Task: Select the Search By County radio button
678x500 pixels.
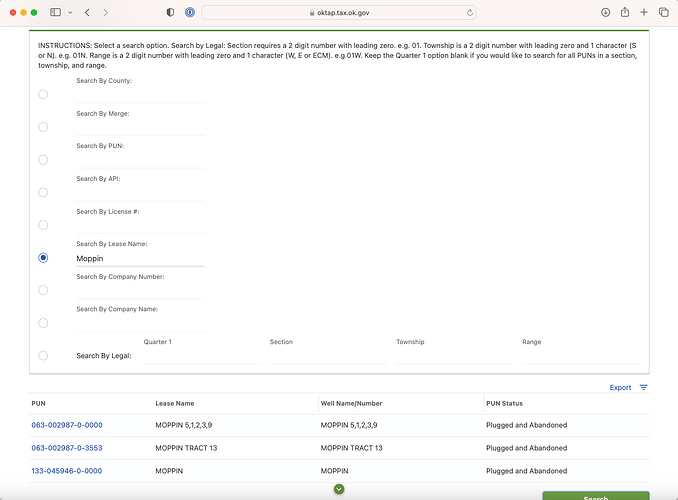Action: pyautogui.click(x=43, y=94)
